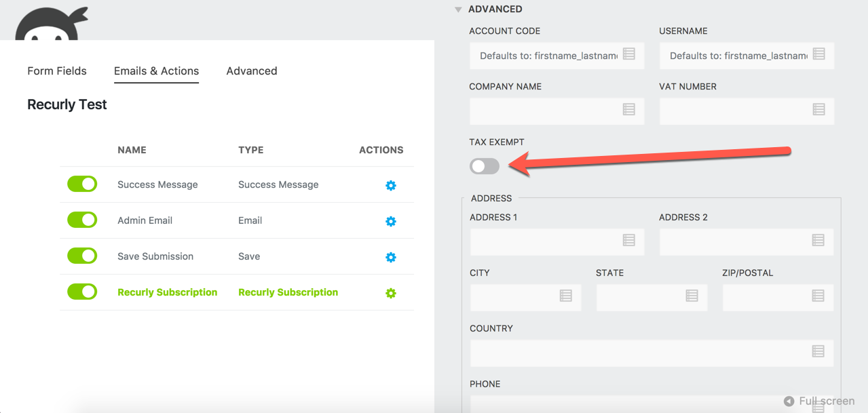Turn off the Admin Email action
Viewport: 868px width, 413px height.
pos(81,220)
